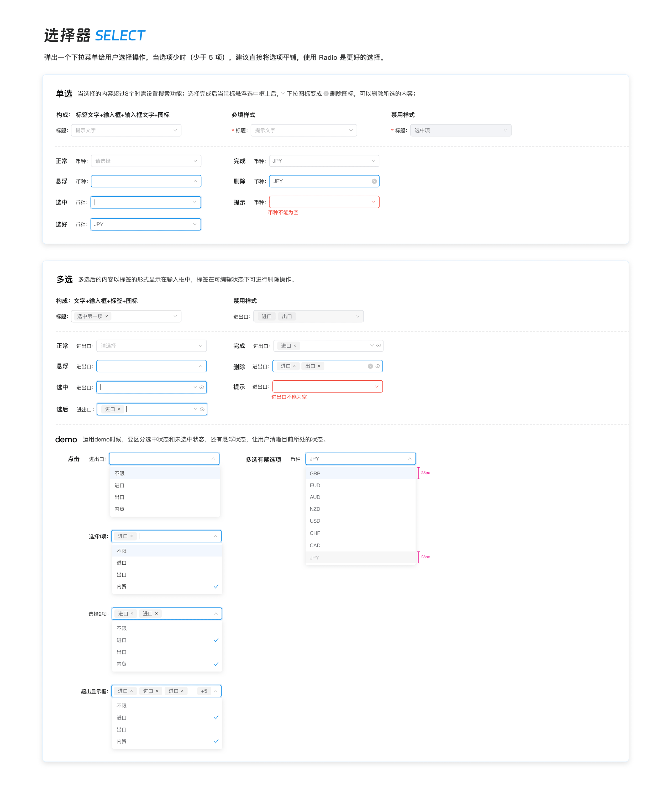Remove 出口 tag in 删除 进出口 field
The height and width of the screenshot is (787, 672).
pyautogui.click(x=319, y=366)
